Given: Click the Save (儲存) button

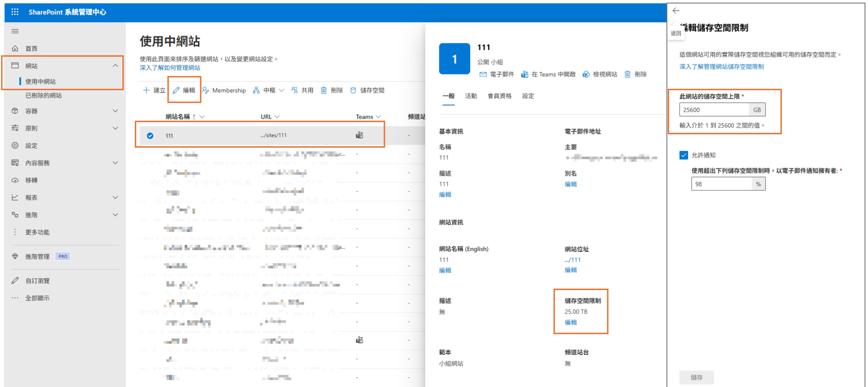Looking at the screenshot, I should 696,377.
